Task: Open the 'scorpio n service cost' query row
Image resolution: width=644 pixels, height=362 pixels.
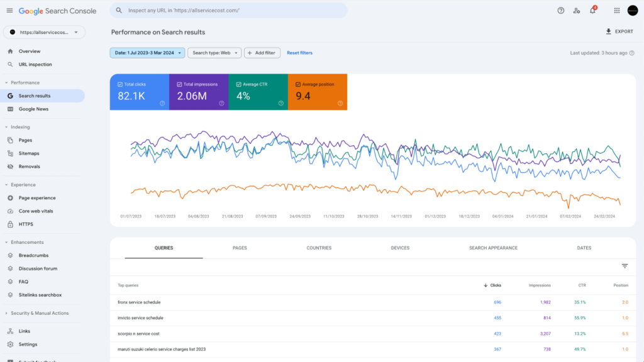Action: [x=372, y=334]
